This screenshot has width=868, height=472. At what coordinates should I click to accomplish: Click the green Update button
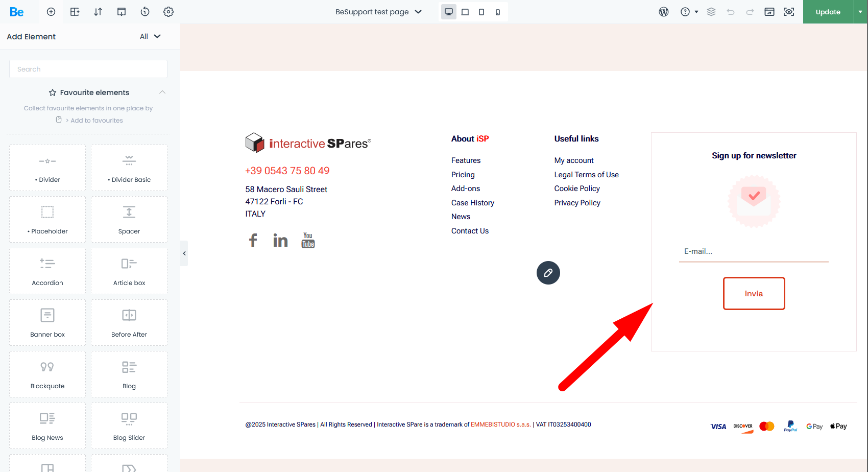(x=828, y=12)
